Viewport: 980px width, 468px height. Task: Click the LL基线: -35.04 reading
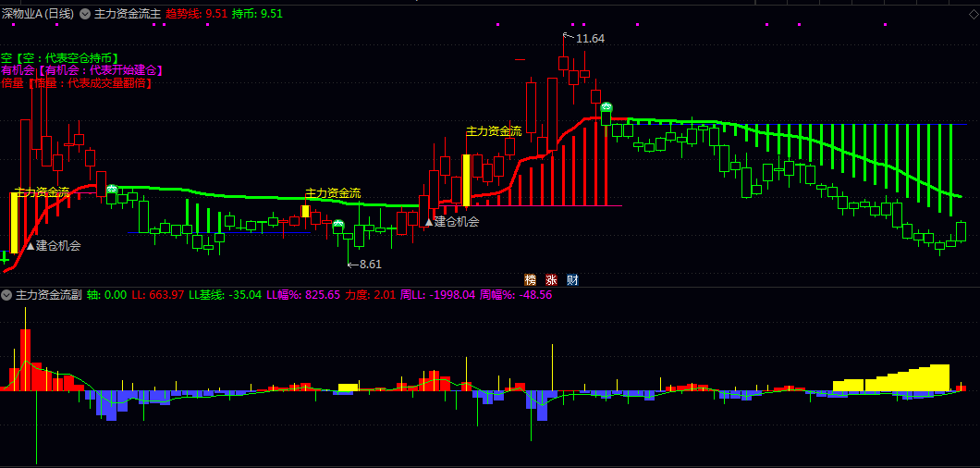225,295
